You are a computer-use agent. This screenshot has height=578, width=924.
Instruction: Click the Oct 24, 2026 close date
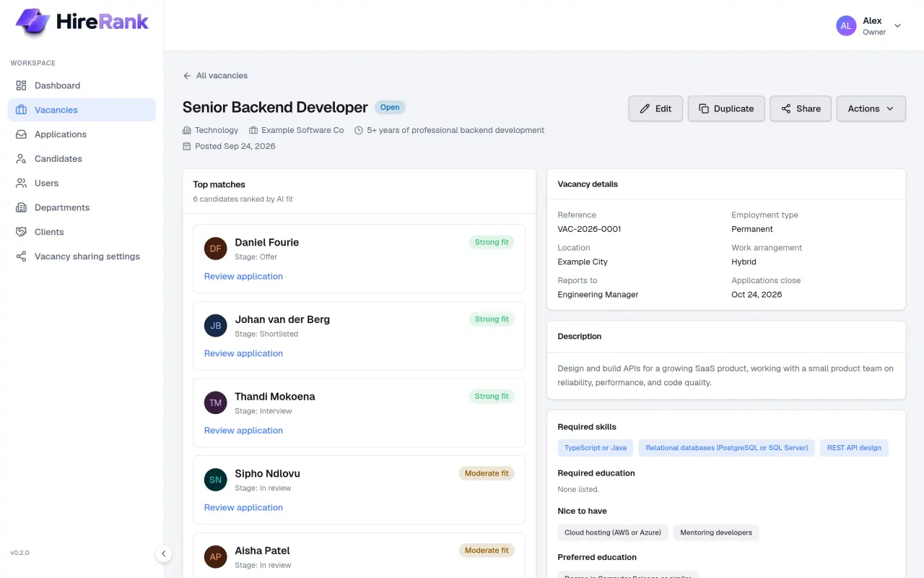click(x=757, y=295)
